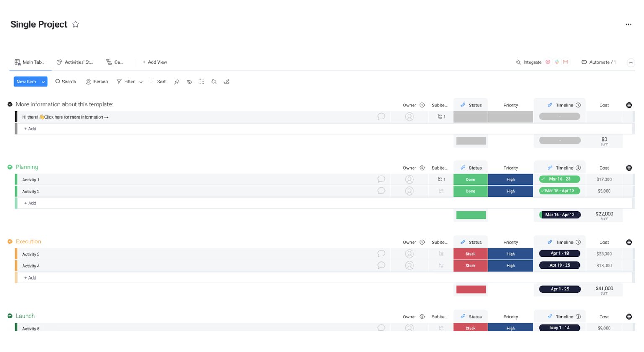Click the Owner avatar for Activity 3
This screenshot has height=352, width=644.
pyautogui.click(x=410, y=254)
